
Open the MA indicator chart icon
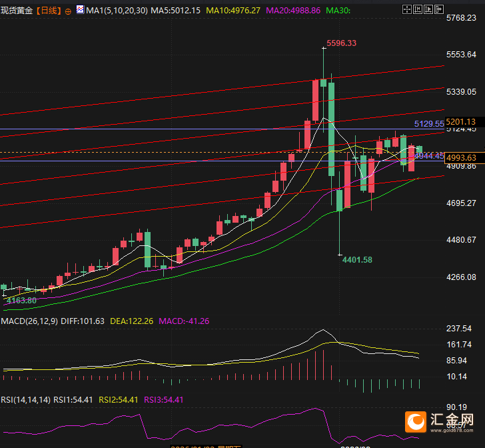pyautogui.click(x=80, y=9)
